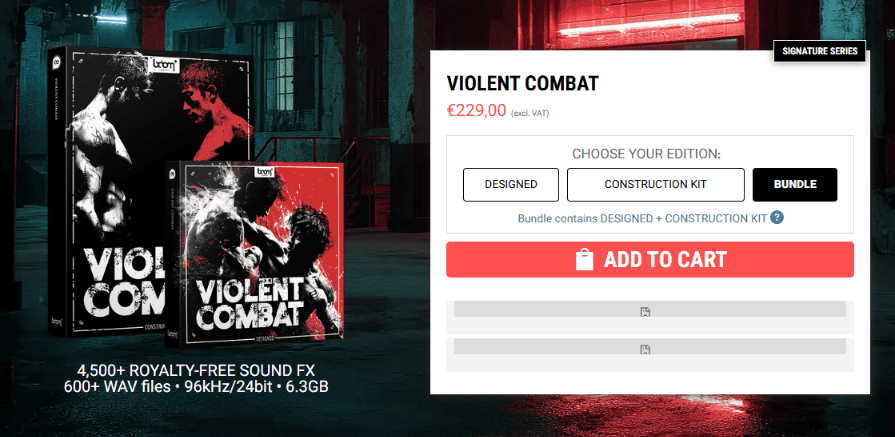Click the smaller red Designed box art
Screen dimensions: 895x437
(260, 250)
